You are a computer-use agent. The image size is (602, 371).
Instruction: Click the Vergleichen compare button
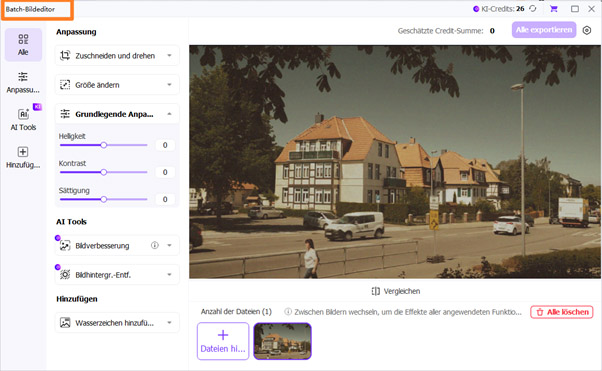[395, 291]
